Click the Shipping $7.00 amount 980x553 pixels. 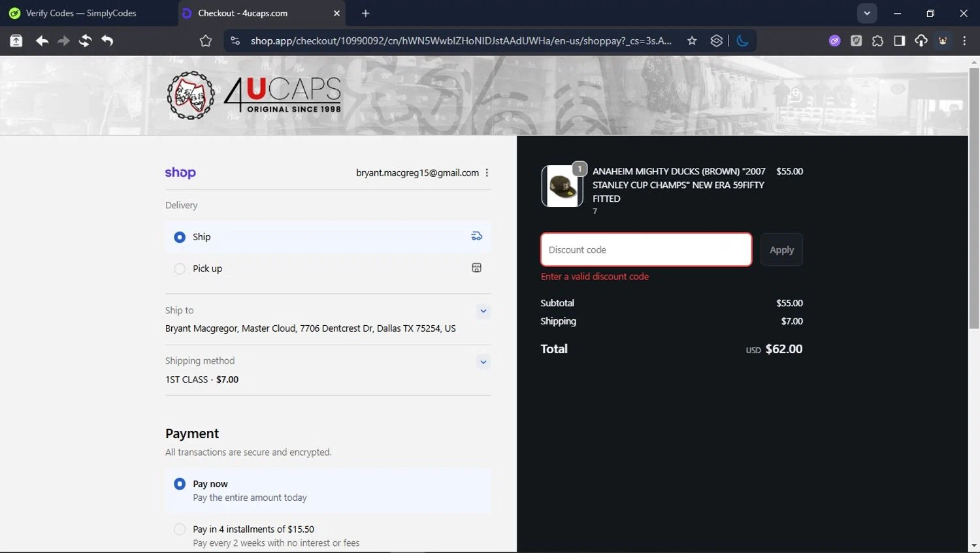[x=792, y=321]
